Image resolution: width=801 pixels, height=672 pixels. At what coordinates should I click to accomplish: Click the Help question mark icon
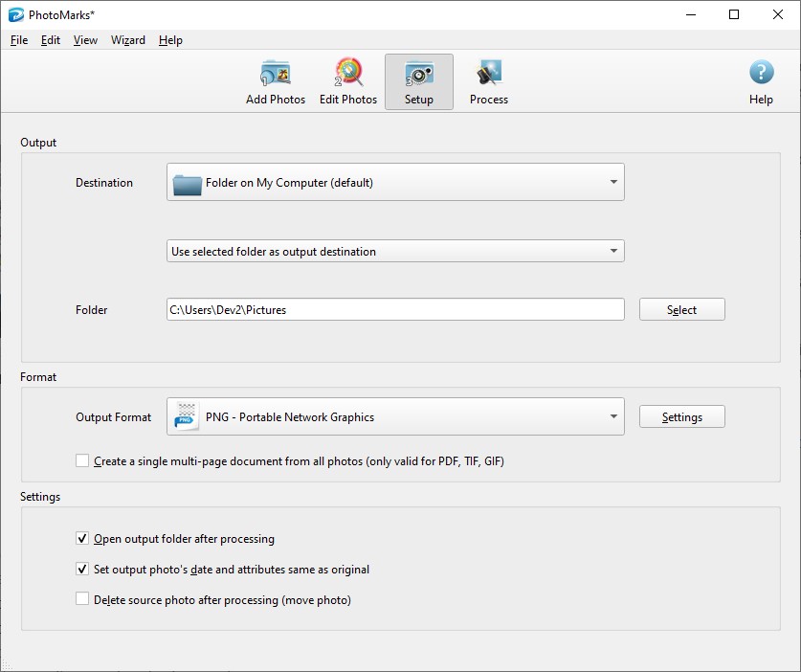click(x=761, y=73)
